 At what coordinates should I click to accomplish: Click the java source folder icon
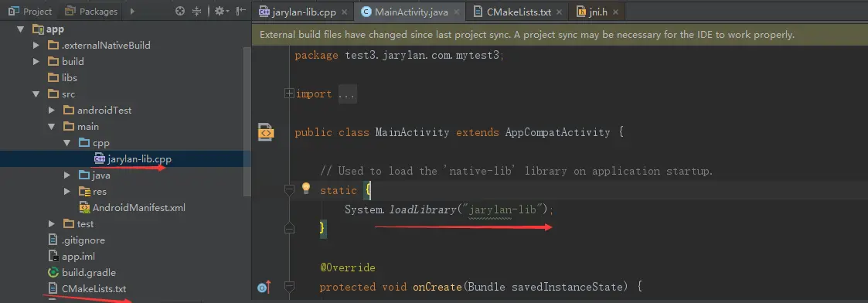pos(84,175)
